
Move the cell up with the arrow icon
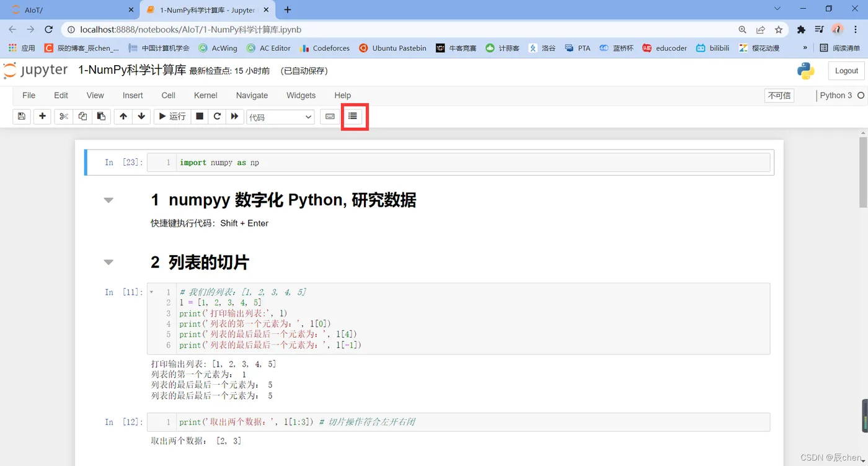click(x=123, y=116)
